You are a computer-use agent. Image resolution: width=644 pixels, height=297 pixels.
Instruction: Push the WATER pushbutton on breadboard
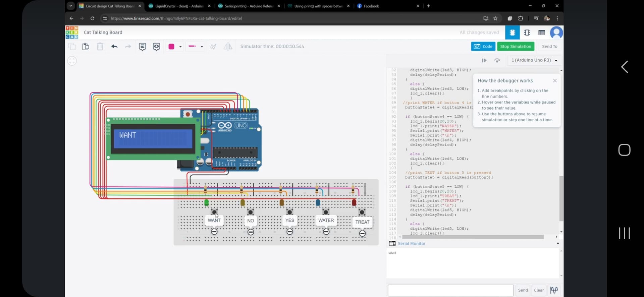point(326,212)
